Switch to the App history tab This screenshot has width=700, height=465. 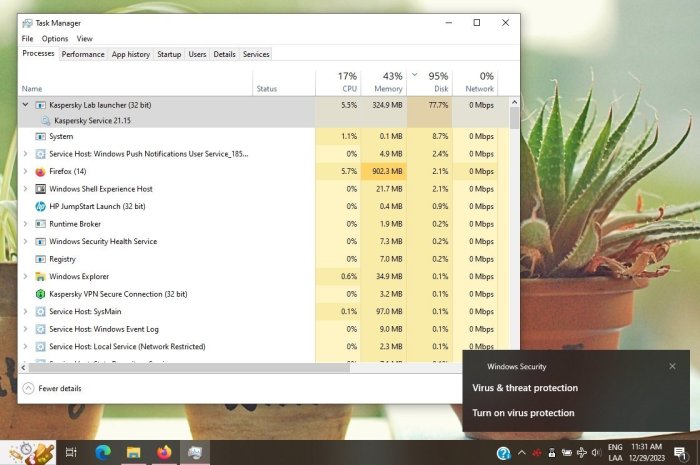(131, 54)
